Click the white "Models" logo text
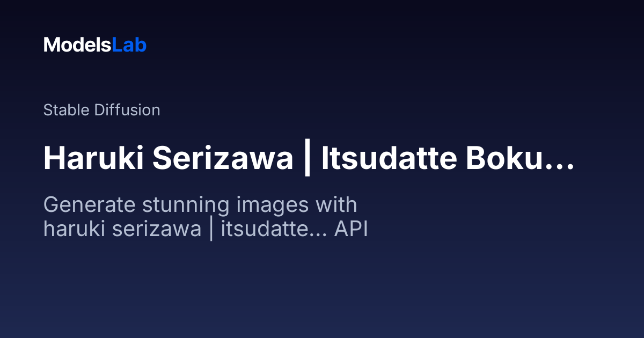Image resolution: width=644 pixels, height=338 pixels. 77,45
